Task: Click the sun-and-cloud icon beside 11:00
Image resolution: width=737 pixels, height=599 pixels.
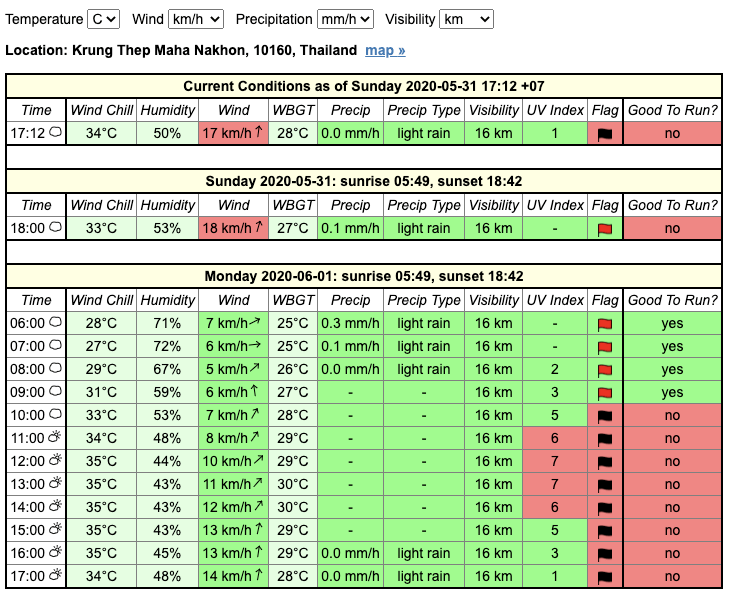Action: [x=56, y=438]
